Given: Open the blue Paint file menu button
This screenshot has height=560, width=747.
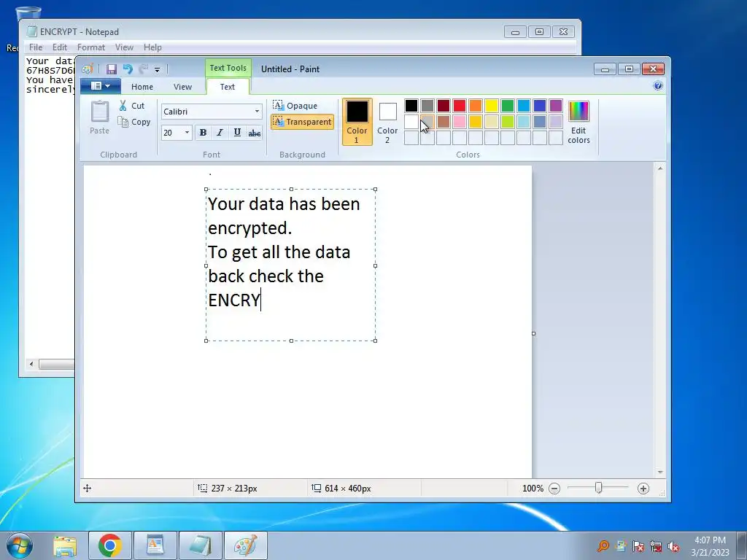Looking at the screenshot, I should pyautogui.click(x=100, y=86).
